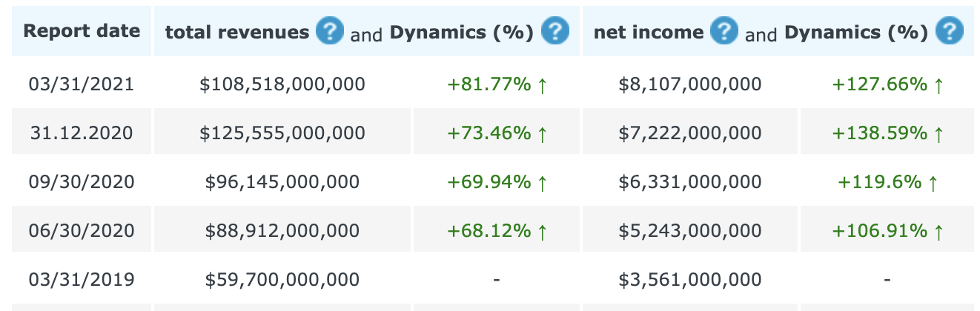Select the $3,561,000,000 net income value

tap(690, 280)
